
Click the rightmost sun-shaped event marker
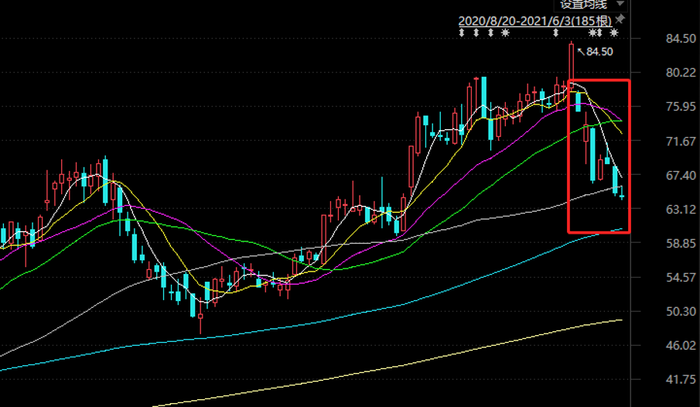(x=614, y=33)
